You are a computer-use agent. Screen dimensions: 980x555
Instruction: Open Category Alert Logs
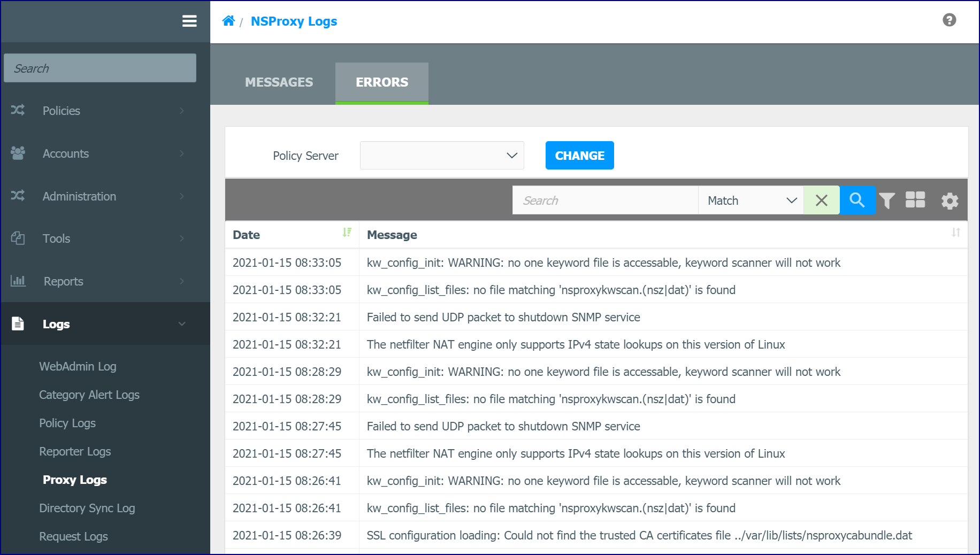(x=89, y=395)
